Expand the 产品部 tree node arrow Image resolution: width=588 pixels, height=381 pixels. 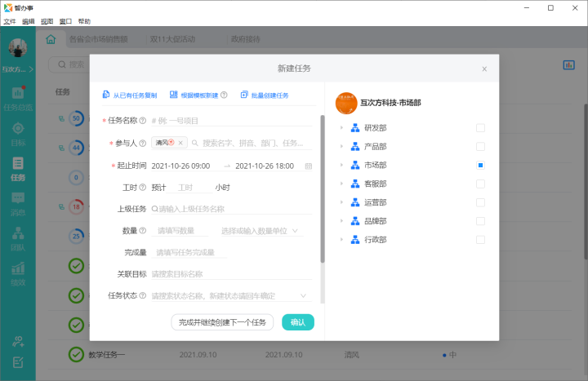click(342, 147)
